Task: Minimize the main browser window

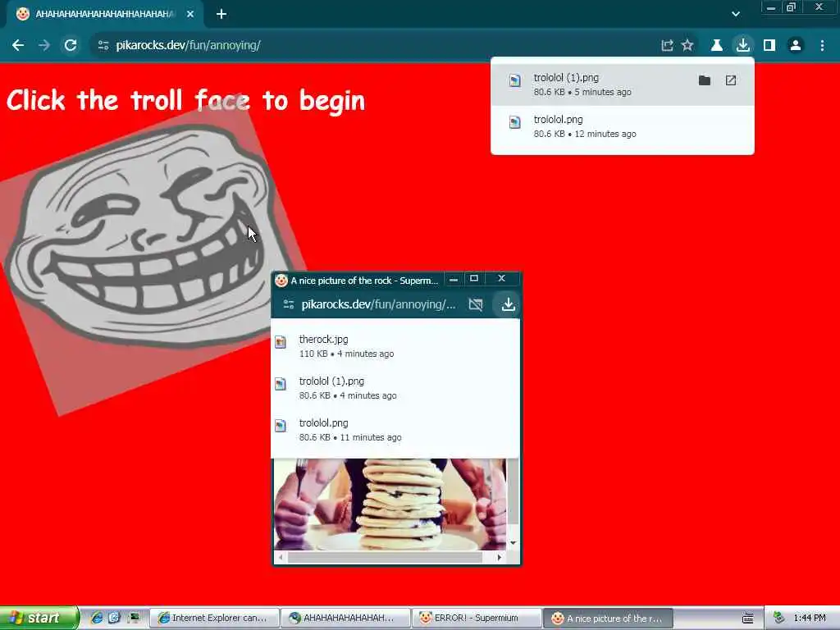Action: tap(771, 7)
